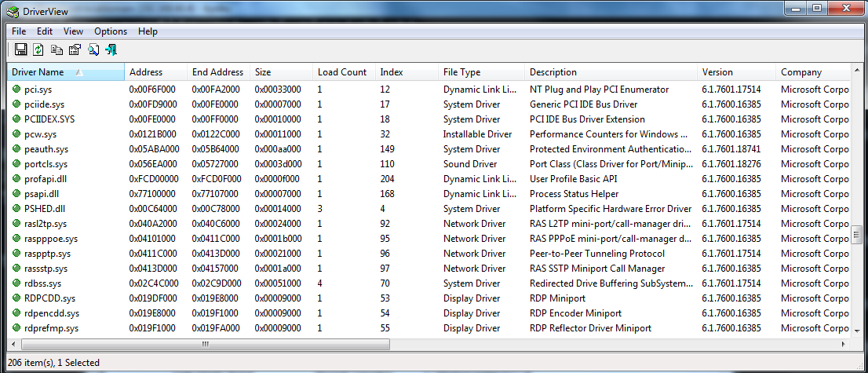Click index value 204
Screen dimensions: 868x373
coord(388,179)
